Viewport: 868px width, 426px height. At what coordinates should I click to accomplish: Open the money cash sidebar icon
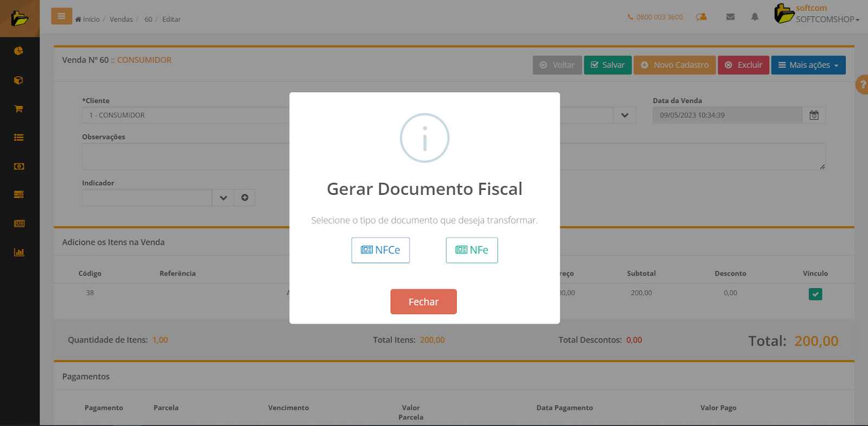(x=19, y=167)
